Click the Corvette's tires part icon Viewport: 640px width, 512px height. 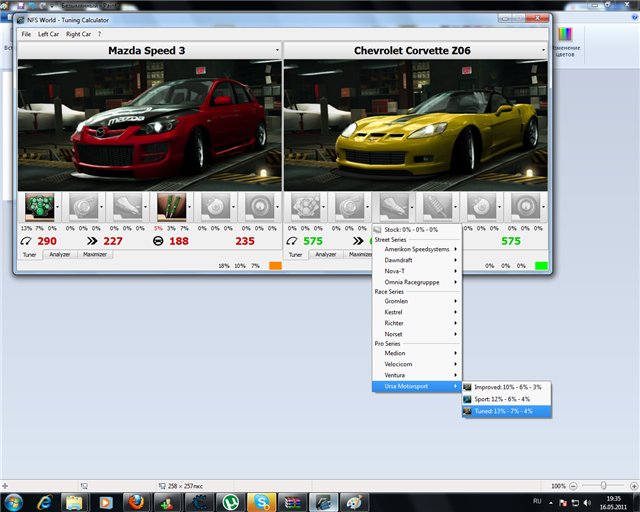coord(526,207)
